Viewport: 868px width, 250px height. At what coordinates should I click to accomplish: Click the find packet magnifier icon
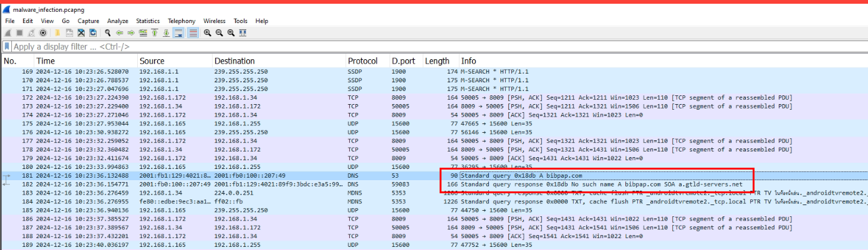(108, 32)
